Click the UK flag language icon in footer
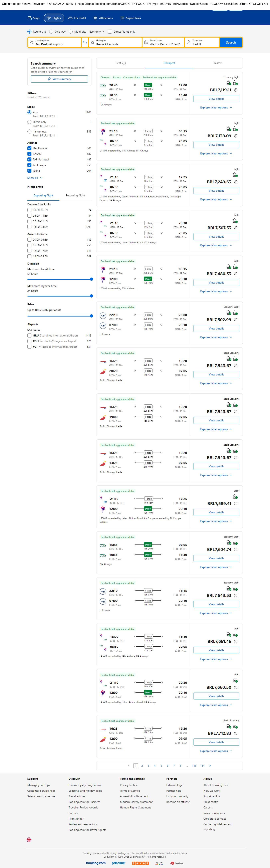Viewport: 270px width, 868px height. [x=29, y=840]
